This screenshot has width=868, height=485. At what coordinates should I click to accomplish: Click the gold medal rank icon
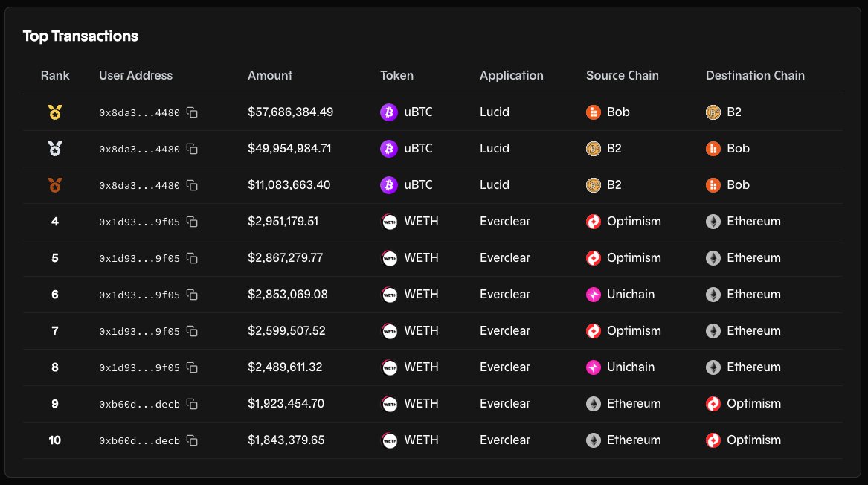tap(55, 112)
